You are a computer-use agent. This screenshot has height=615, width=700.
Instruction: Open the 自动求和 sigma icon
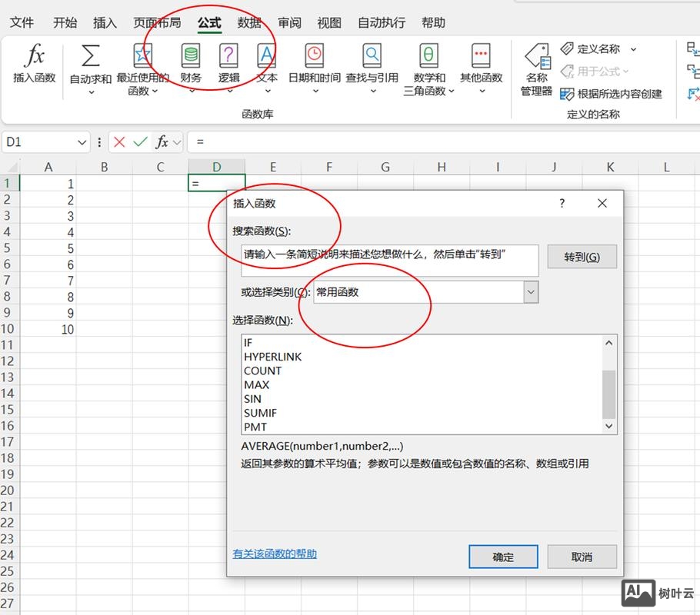pos(91,57)
